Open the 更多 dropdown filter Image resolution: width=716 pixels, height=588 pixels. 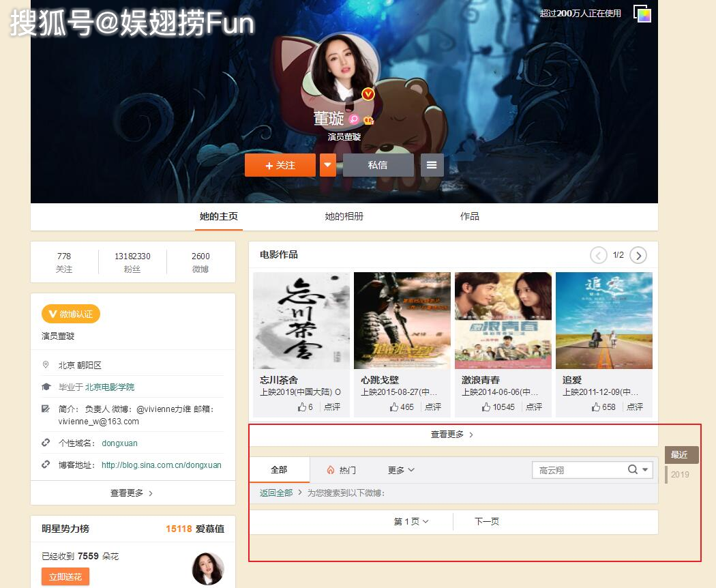402,470
